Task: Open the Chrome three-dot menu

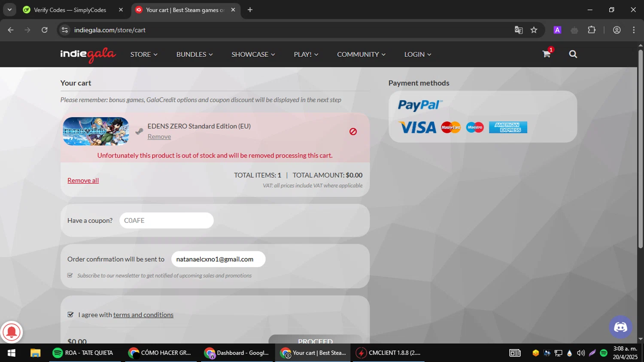Action: coord(634,30)
